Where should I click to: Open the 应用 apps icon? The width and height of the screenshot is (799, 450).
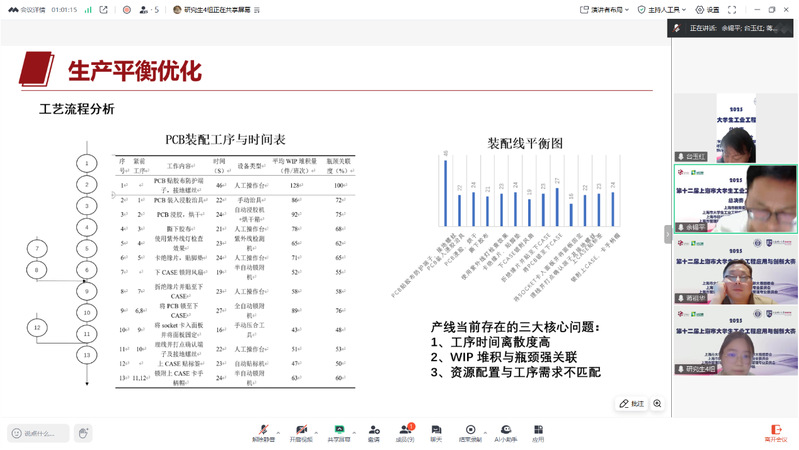[538, 432]
